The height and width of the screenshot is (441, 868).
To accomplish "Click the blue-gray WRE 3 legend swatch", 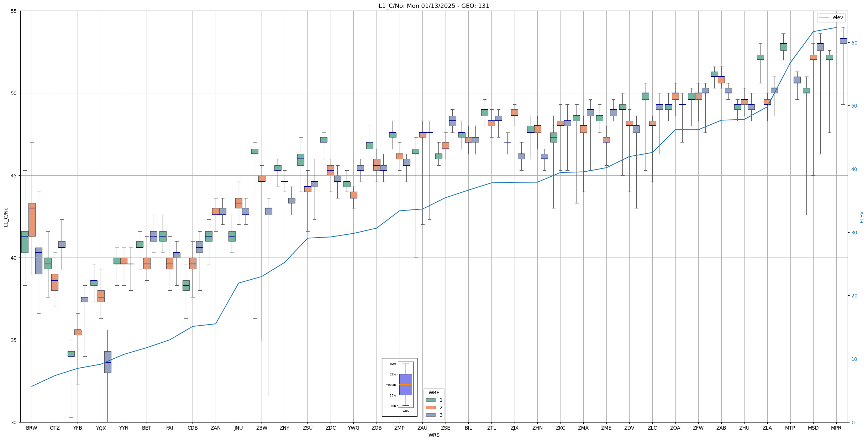I will (430, 415).
